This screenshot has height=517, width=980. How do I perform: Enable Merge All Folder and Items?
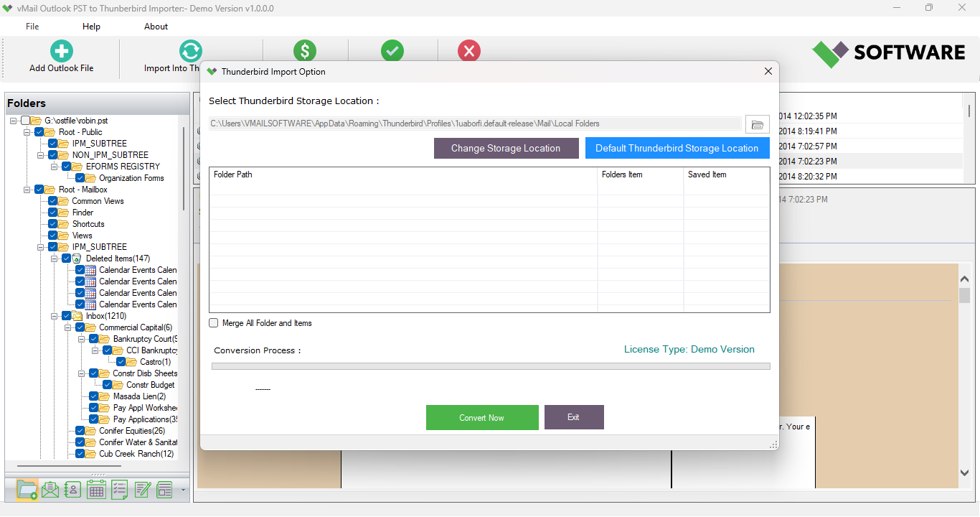213,322
